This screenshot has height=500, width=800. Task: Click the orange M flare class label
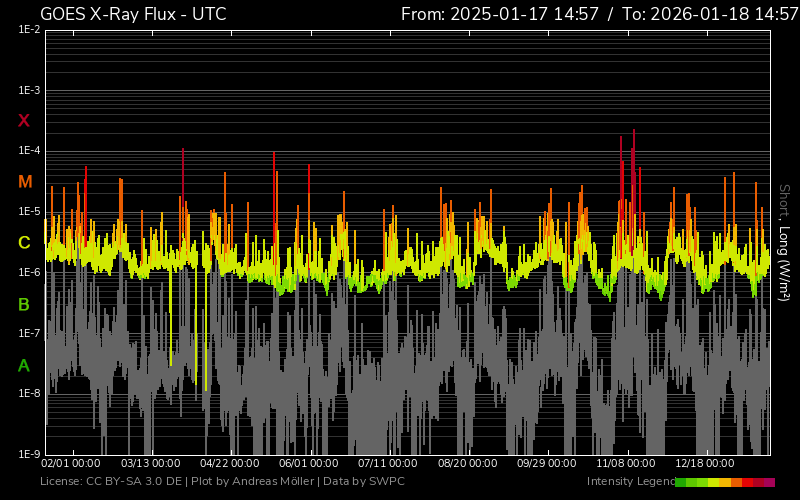(24, 182)
